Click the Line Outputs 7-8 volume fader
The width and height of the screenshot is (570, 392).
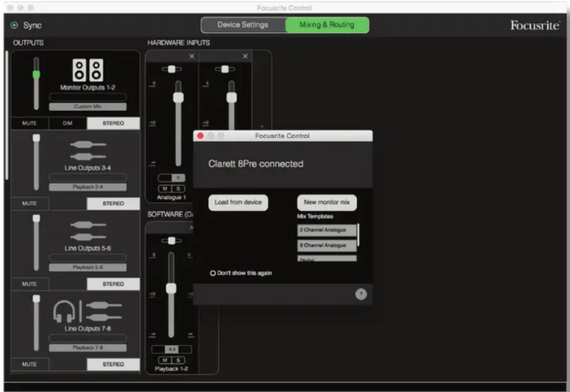click(36, 299)
